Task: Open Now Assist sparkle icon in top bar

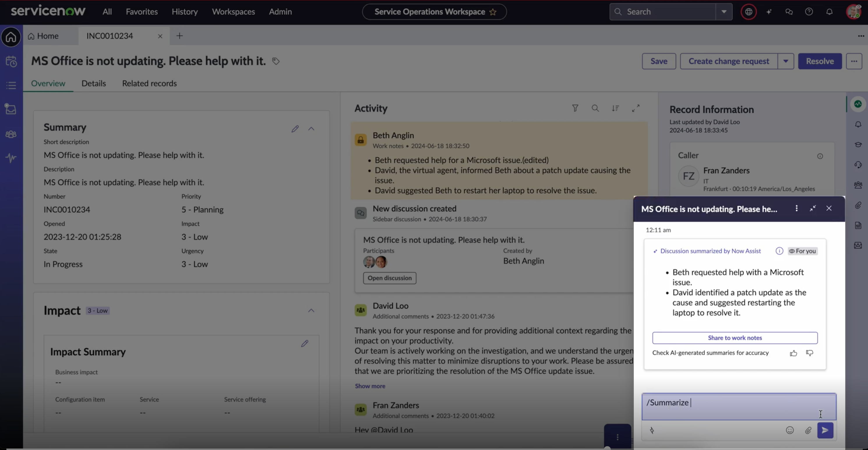Action: pyautogui.click(x=769, y=12)
